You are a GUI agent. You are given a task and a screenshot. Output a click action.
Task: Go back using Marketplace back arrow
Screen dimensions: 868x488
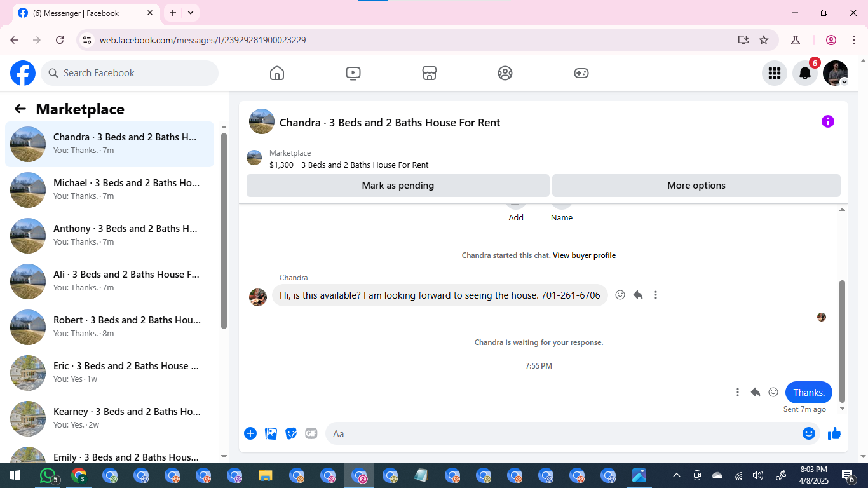pos(20,109)
